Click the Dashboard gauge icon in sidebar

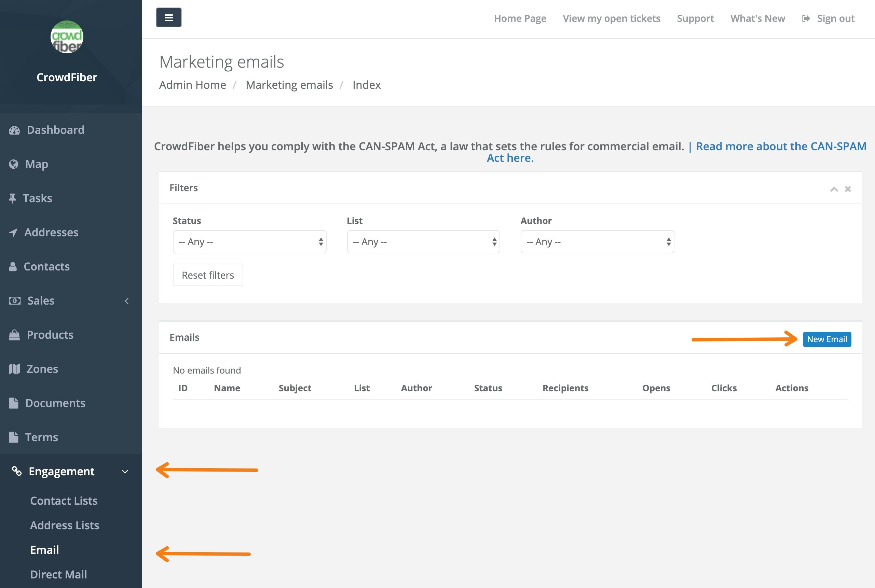[14, 130]
